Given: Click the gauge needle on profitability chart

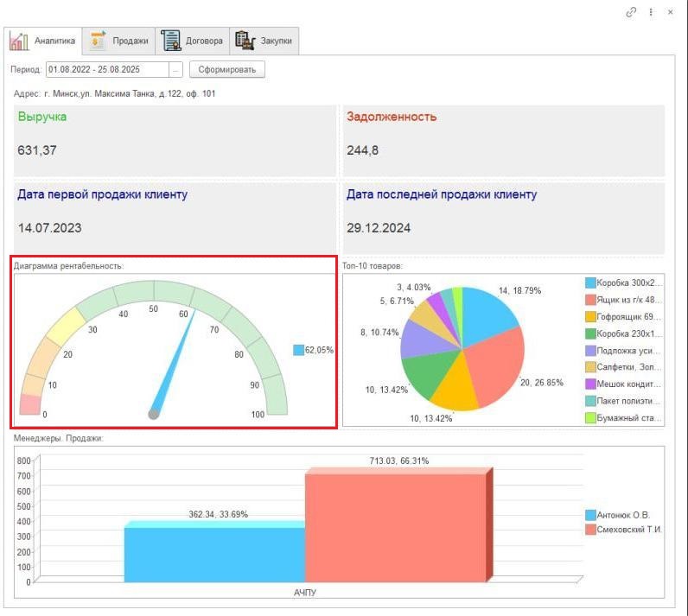Looking at the screenshot, I should pyautogui.click(x=174, y=363).
